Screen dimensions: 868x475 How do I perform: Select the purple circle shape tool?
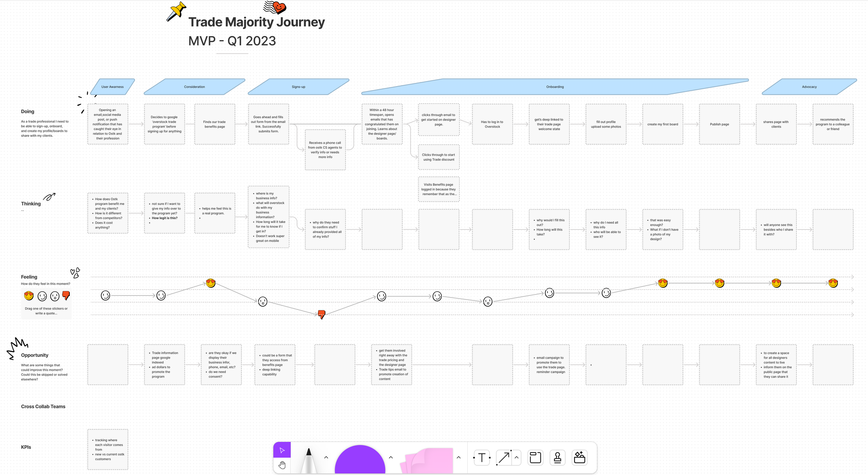(360, 460)
